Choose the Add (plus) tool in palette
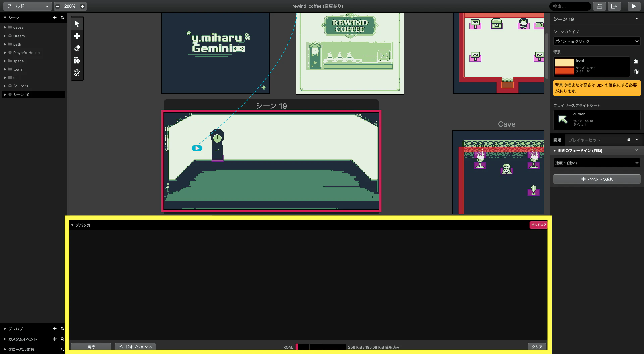644x354 pixels. point(77,36)
